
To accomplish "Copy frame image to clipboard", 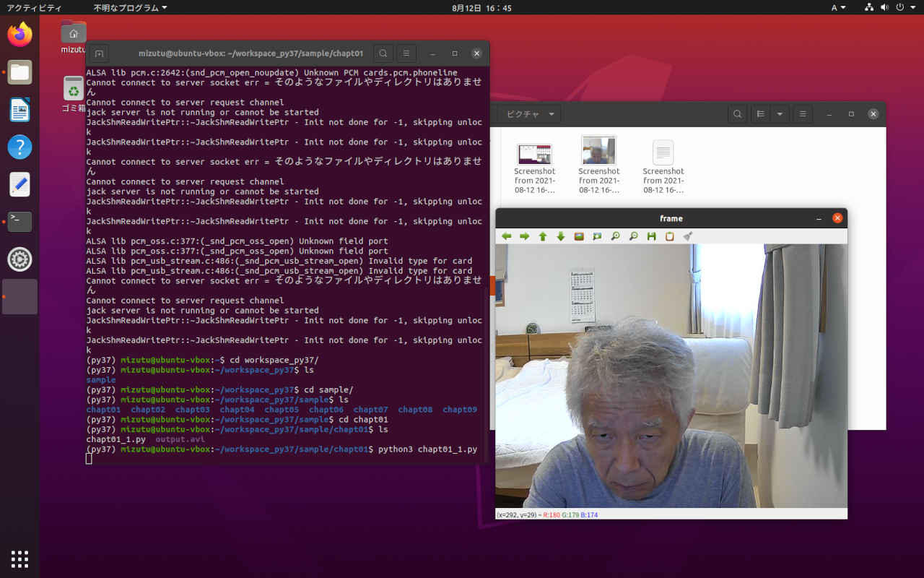I will [x=669, y=236].
